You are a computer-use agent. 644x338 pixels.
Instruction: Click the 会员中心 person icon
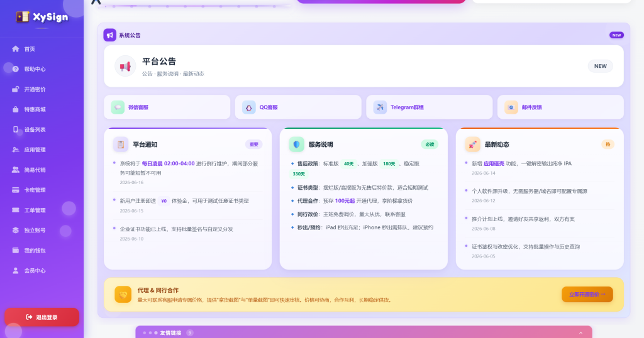click(x=16, y=270)
